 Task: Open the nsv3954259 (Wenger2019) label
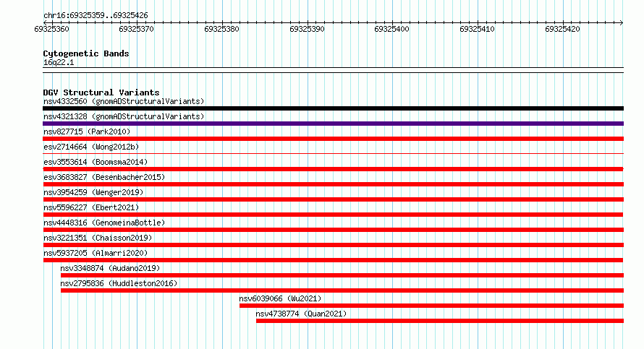93,192
